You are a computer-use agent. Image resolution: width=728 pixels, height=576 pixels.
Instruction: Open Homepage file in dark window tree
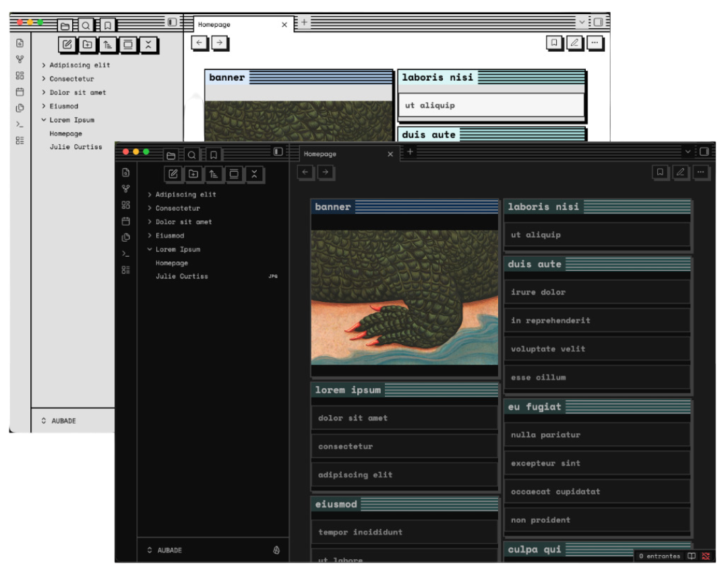pos(172,263)
